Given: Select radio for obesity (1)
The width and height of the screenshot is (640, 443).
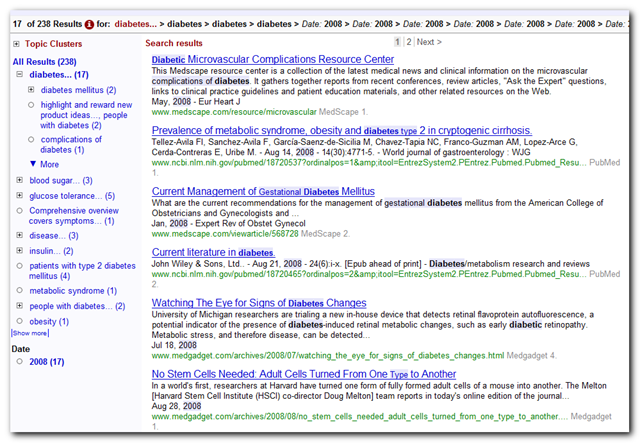Looking at the screenshot, I should [x=19, y=321].
